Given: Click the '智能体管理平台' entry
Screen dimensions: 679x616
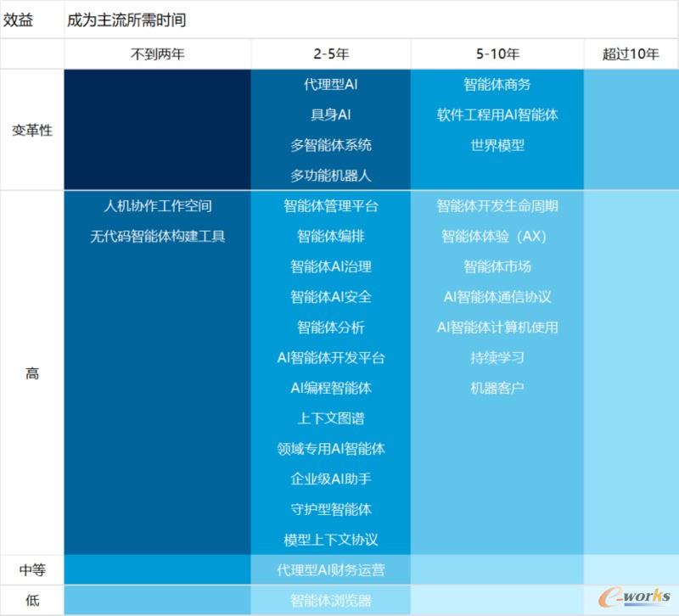Looking at the screenshot, I should tap(331, 205).
